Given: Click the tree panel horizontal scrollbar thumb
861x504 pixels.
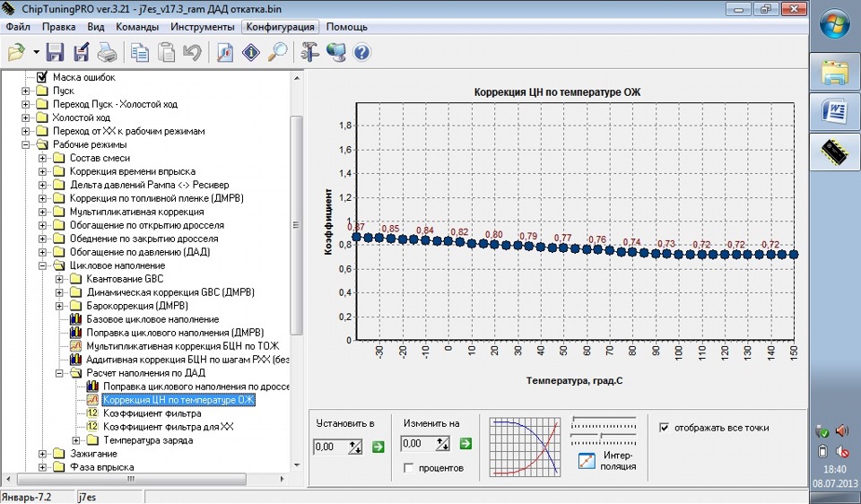Looking at the screenshot, I should (131, 479).
